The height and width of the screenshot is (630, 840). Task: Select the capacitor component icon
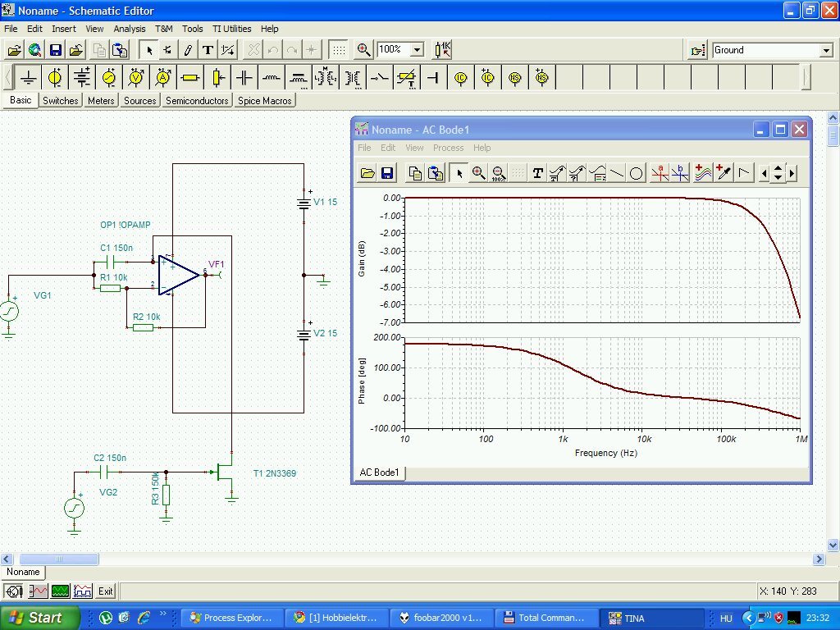[244, 78]
